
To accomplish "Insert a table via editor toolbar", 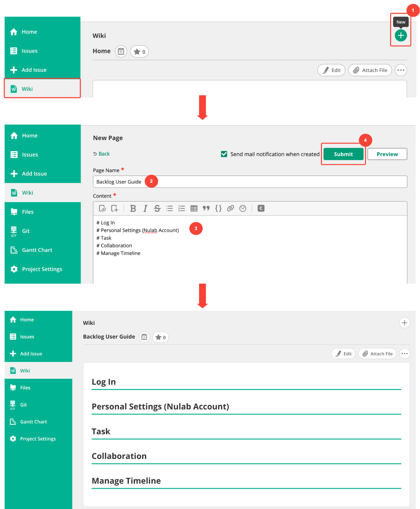I will coord(194,209).
